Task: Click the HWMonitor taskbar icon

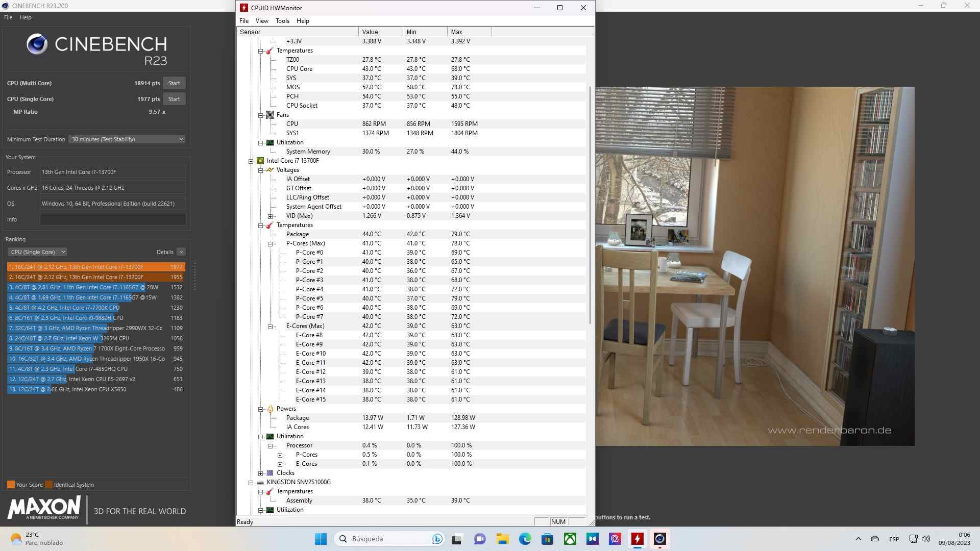Action: click(x=637, y=539)
